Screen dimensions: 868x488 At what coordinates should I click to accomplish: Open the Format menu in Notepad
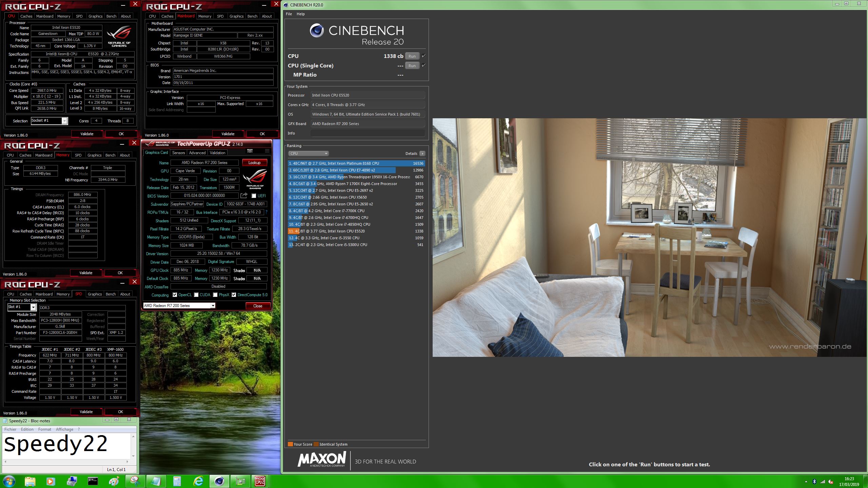pyautogui.click(x=44, y=429)
